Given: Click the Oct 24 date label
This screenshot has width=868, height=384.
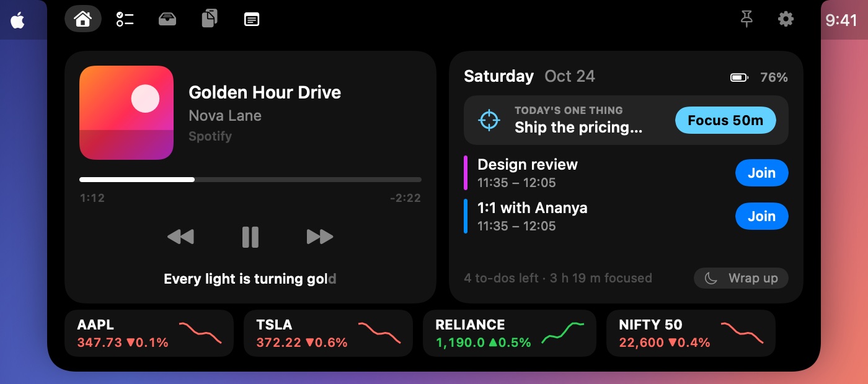Looking at the screenshot, I should 570,76.
